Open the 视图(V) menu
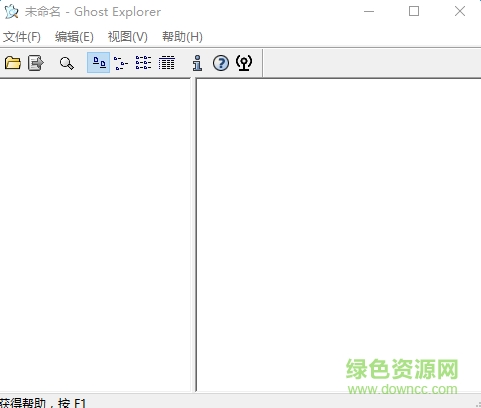This screenshot has height=408, width=481. pyautogui.click(x=128, y=37)
